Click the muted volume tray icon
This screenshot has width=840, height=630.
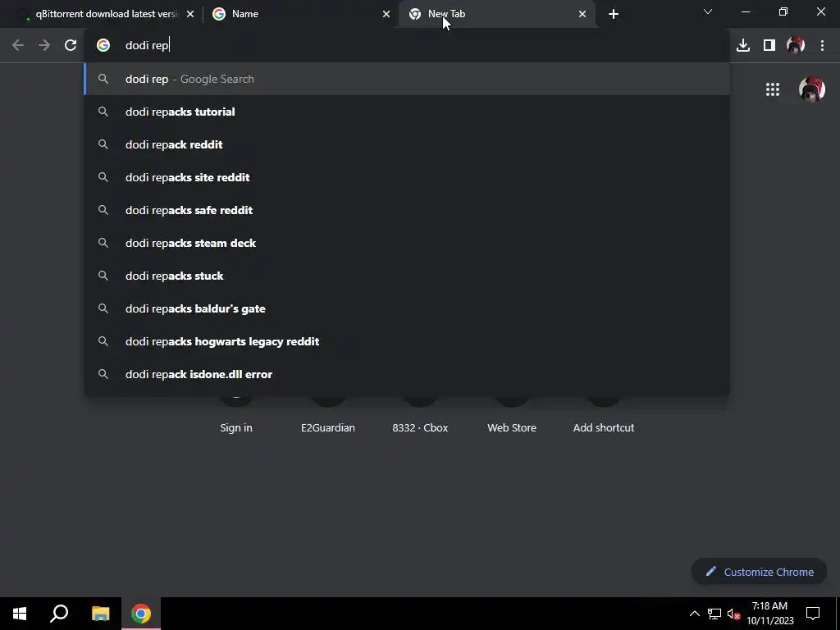click(734, 614)
